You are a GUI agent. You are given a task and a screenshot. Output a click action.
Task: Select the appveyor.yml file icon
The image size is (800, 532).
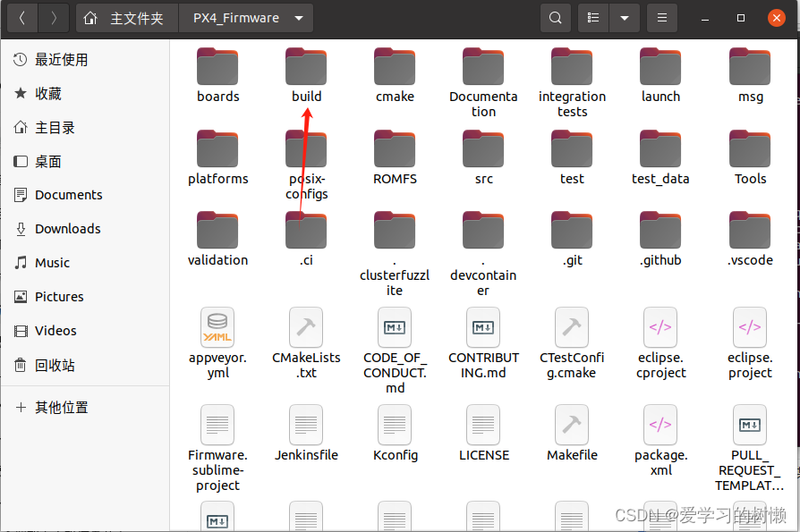217,327
